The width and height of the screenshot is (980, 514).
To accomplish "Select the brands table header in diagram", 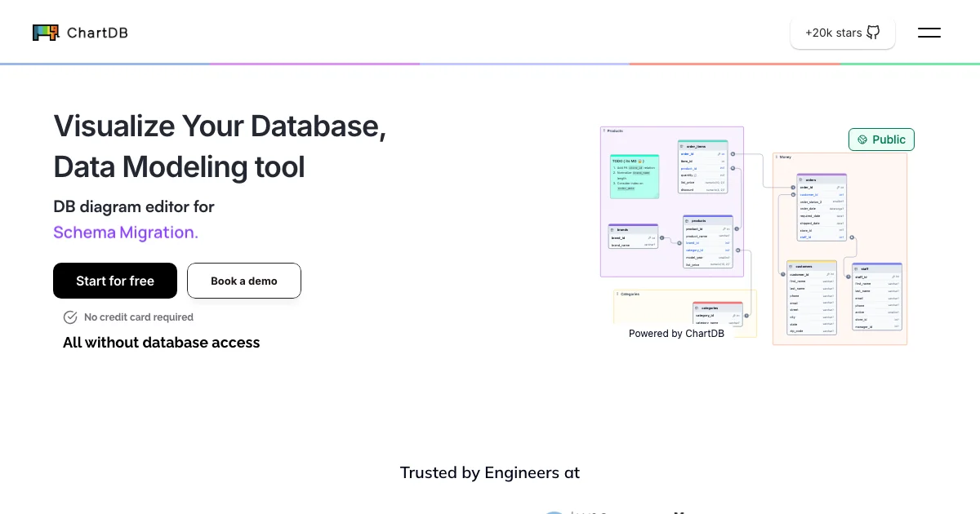I will click(x=633, y=230).
